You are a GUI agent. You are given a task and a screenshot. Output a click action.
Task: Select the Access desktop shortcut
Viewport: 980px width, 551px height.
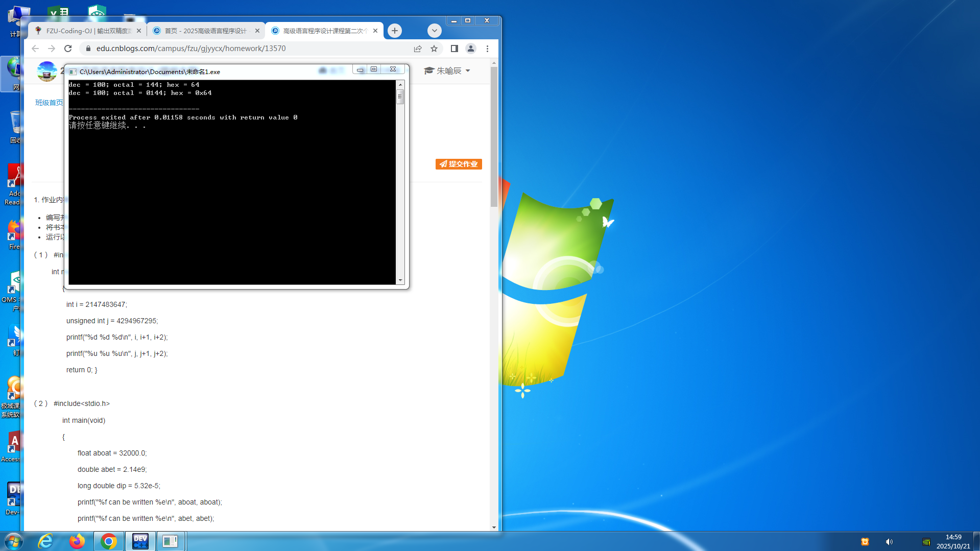[11, 447]
